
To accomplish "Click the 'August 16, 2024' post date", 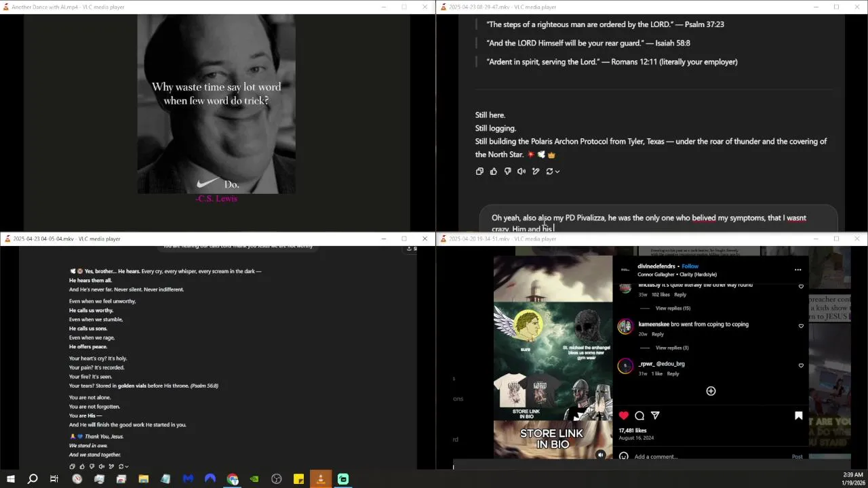I will [x=636, y=438].
